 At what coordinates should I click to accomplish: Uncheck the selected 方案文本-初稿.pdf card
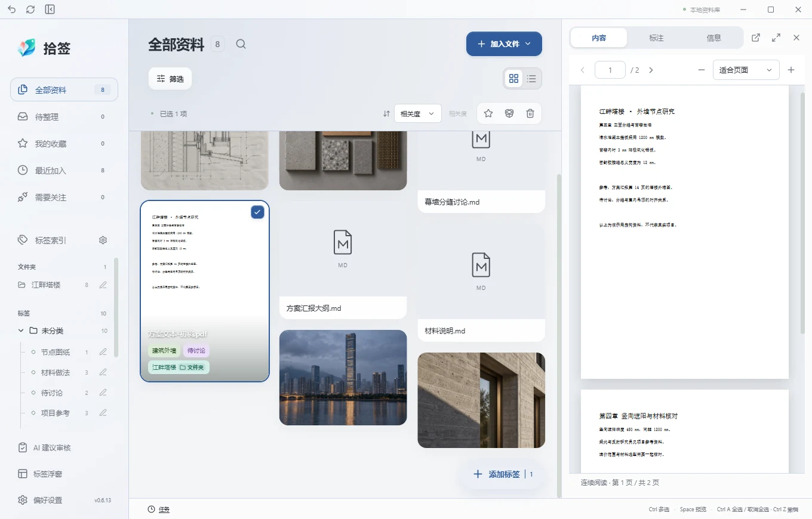pyautogui.click(x=257, y=212)
